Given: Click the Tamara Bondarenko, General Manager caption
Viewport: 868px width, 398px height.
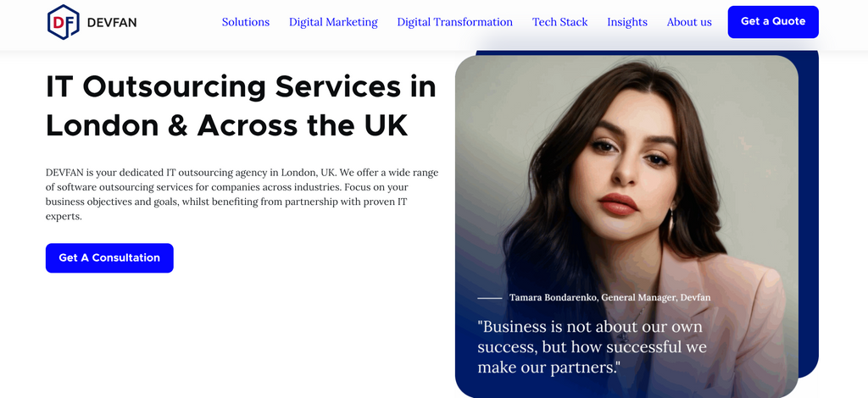Looking at the screenshot, I should point(609,297).
